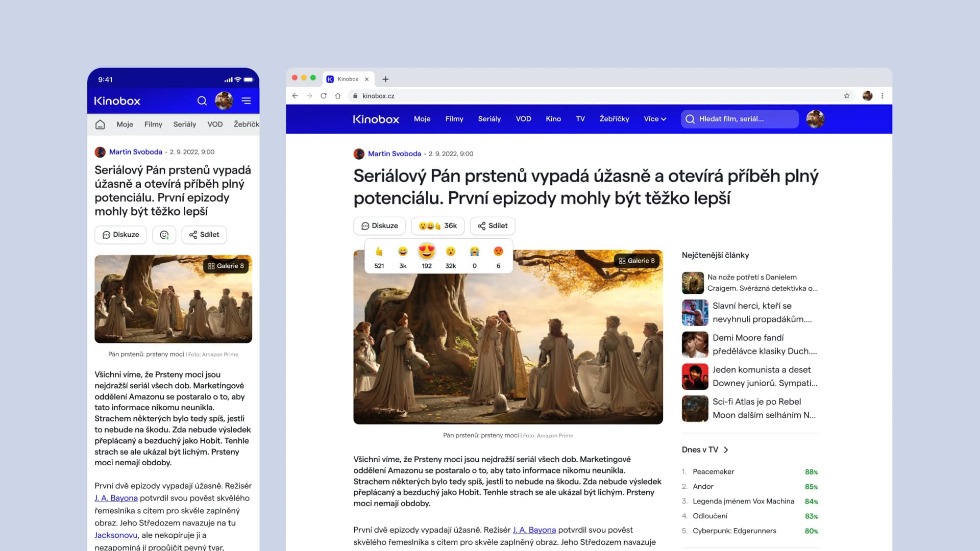This screenshot has width=980, height=551.
Task: Click Diskuze button in mobile article
Action: (x=120, y=235)
